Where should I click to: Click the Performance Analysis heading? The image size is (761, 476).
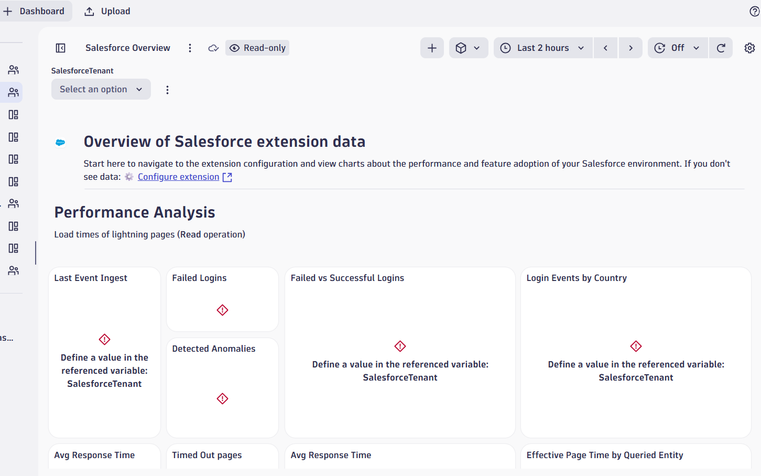(134, 213)
